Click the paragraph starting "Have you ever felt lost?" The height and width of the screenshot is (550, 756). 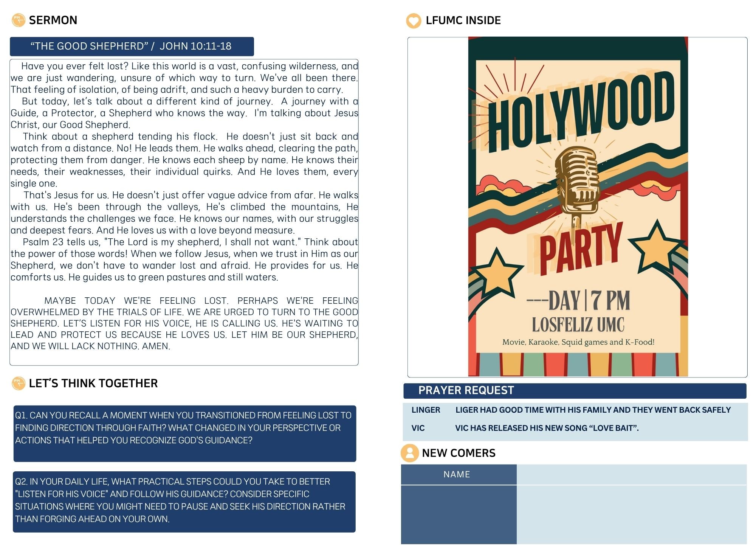184,78
